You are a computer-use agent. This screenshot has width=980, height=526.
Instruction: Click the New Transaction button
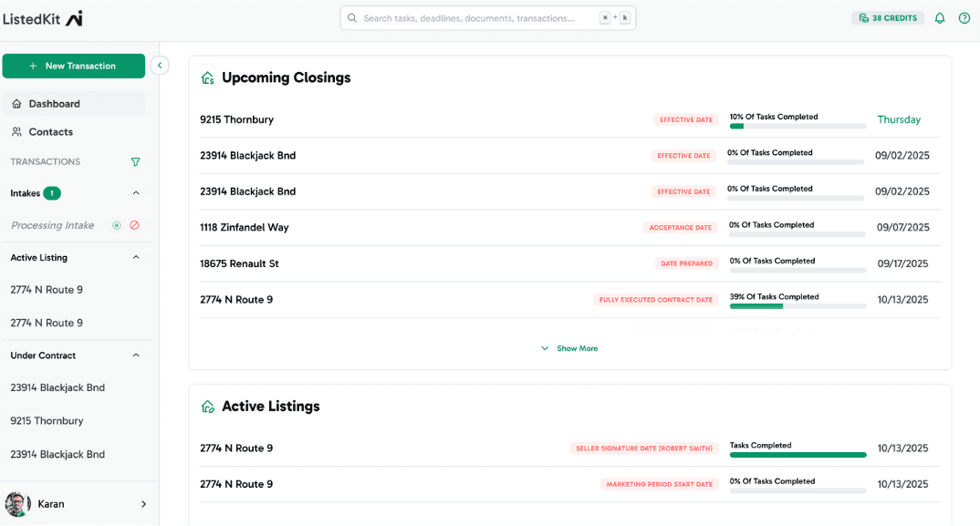click(73, 66)
